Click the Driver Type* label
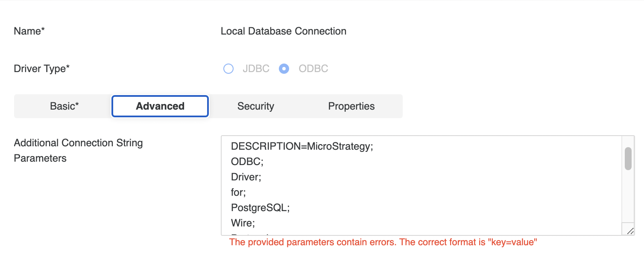The width and height of the screenshot is (644, 261). coord(41,69)
